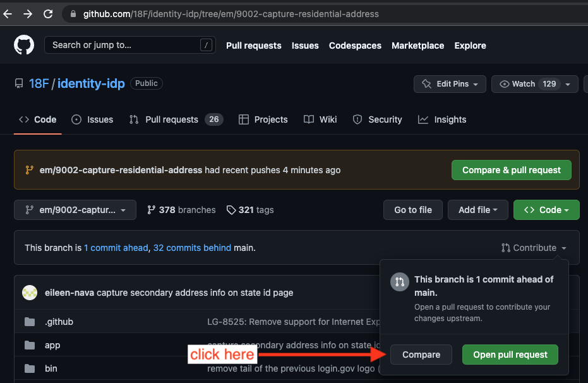Click the eileen-nava avatar icon
The image size is (588, 383).
(x=30, y=293)
